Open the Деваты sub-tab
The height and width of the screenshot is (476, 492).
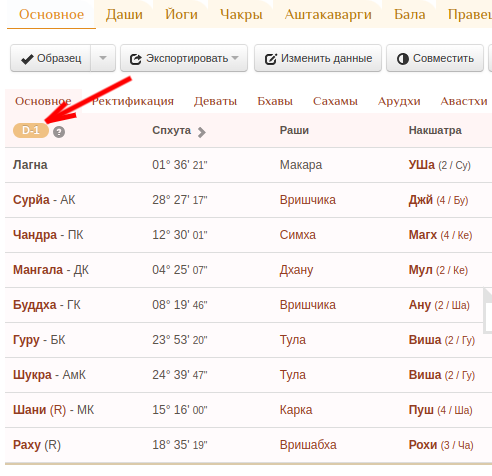[215, 101]
